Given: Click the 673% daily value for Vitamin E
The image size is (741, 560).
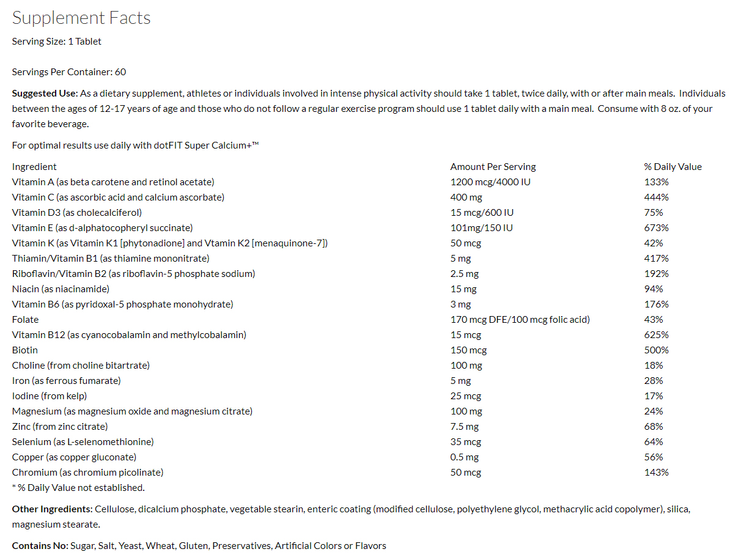Looking at the screenshot, I should [x=657, y=228].
